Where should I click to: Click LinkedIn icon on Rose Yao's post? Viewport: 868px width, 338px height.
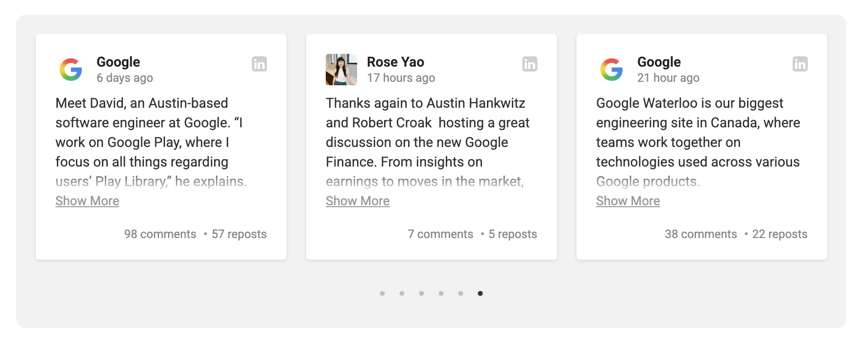530,64
